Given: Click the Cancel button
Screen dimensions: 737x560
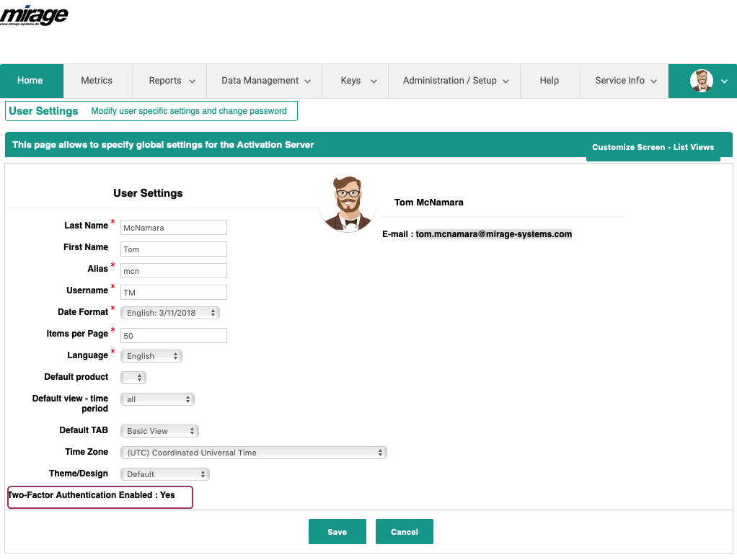Looking at the screenshot, I should click(404, 532).
